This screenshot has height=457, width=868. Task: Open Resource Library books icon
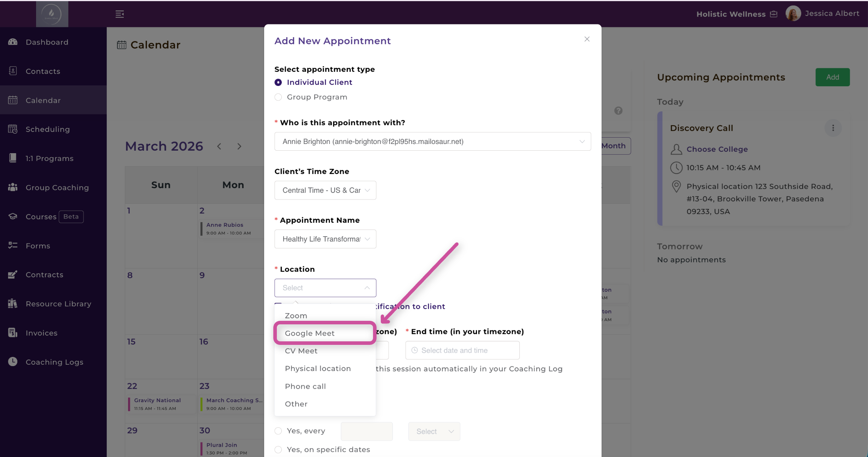[13, 303]
